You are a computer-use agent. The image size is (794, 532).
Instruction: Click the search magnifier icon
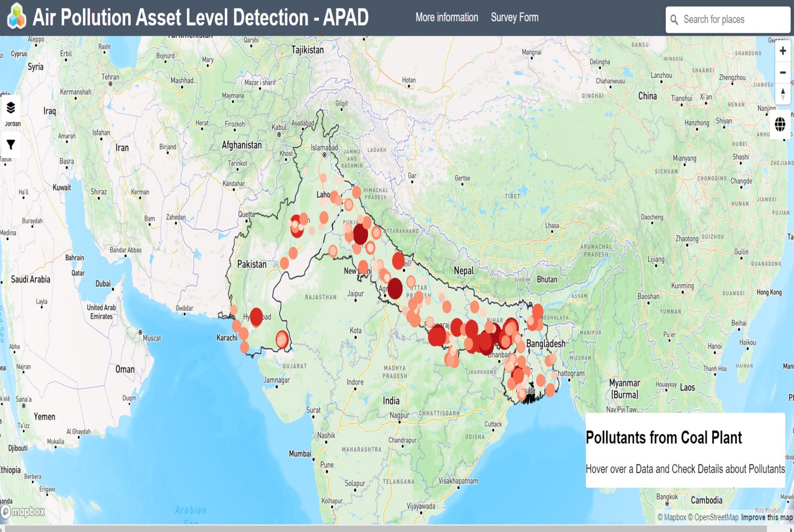[674, 20]
